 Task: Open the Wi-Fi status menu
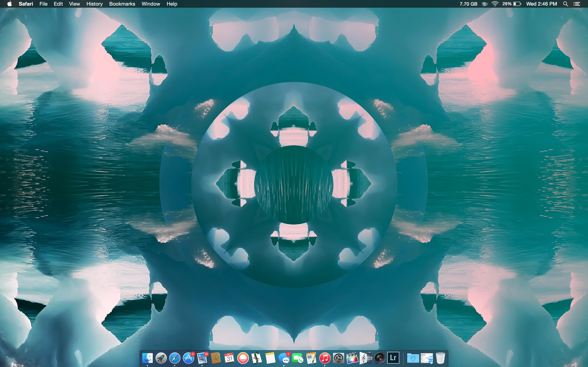click(x=495, y=4)
